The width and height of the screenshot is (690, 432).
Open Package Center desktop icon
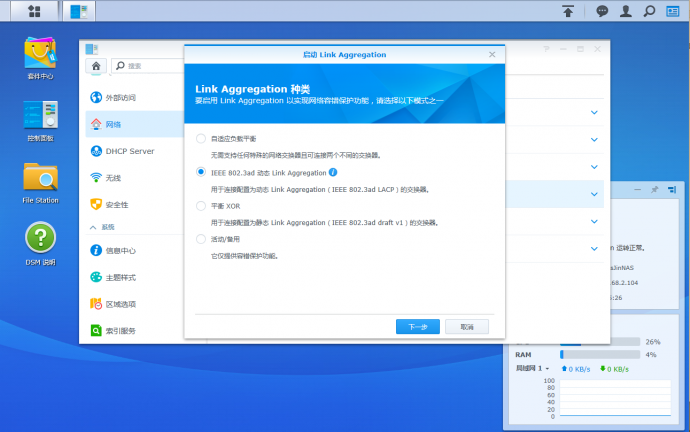(x=40, y=59)
